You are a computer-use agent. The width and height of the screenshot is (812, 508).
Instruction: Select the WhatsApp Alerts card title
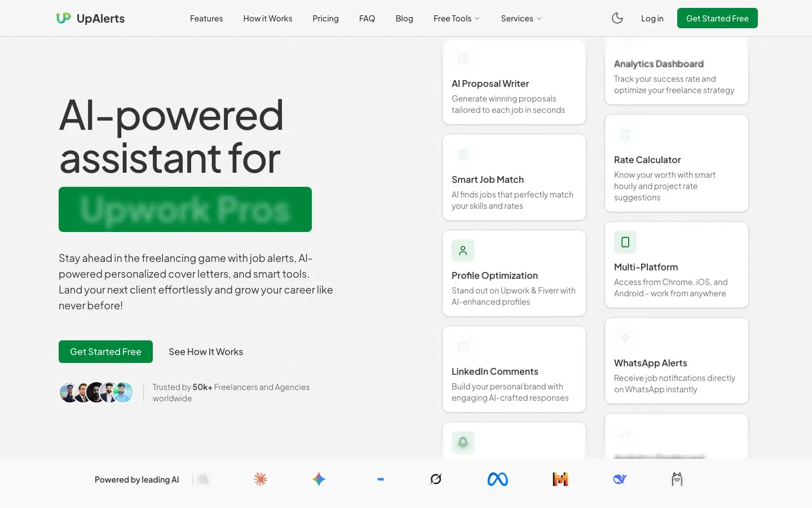[x=651, y=363]
